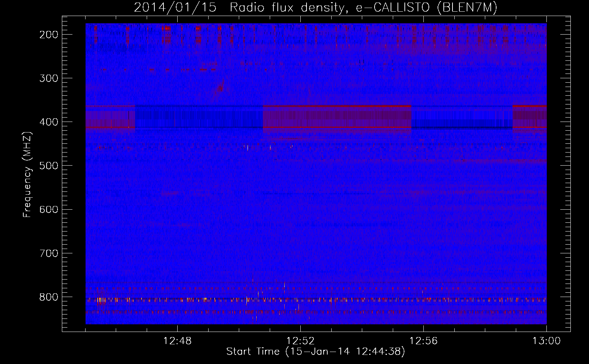Click the 12:48 time tick label
This screenshot has width=589, height=364.
178,341
